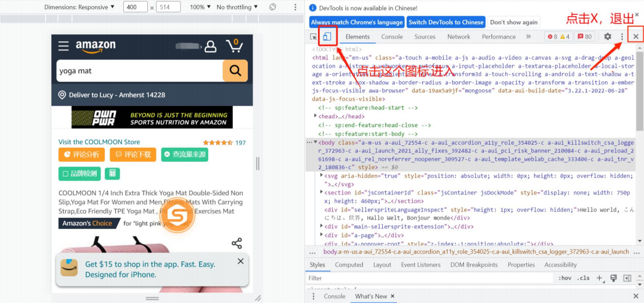The image size is (644, 306).
Task: Add a new style rule with plus icon
Action: [x=599, y=278]
